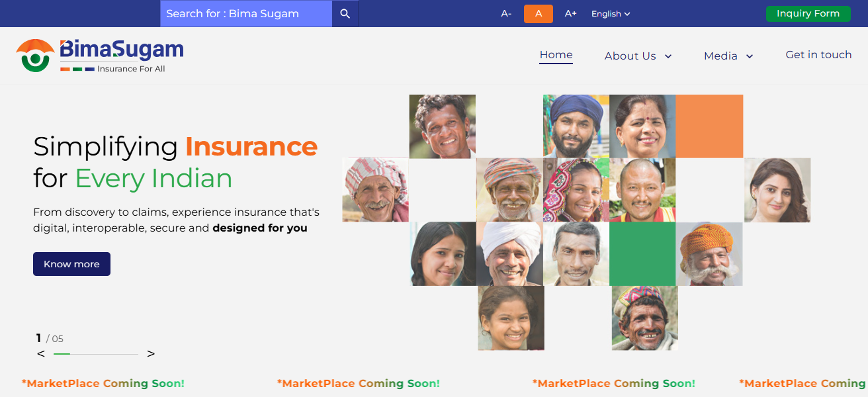
Task: Advance to next slide arrow
Action: 151,354
